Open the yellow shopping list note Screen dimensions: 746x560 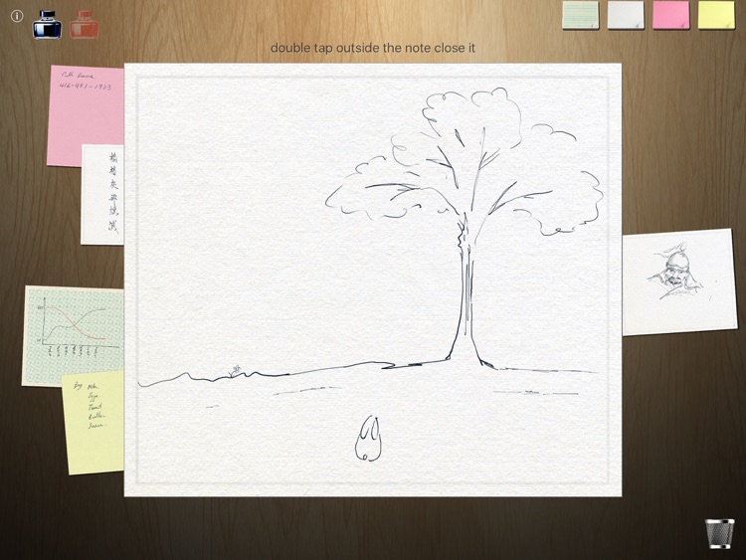[93, 423]
